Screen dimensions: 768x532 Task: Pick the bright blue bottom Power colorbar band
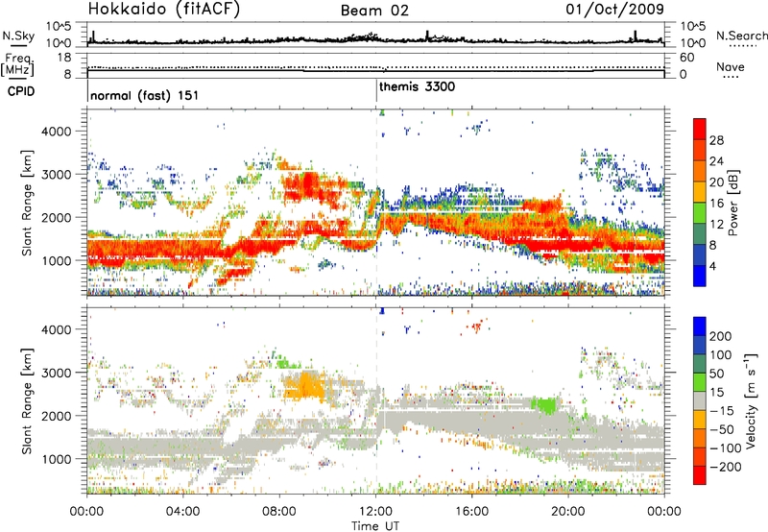(x=700, y=277)
